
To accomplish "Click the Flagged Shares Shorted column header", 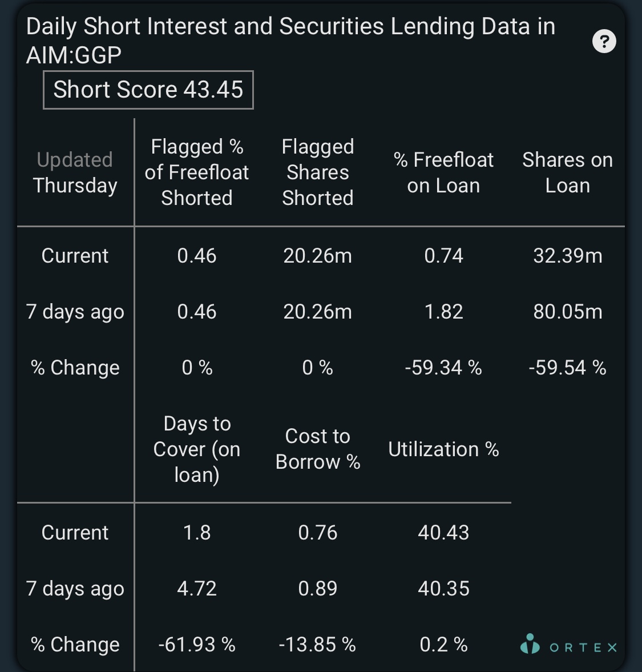I will (x=318, y=172).
